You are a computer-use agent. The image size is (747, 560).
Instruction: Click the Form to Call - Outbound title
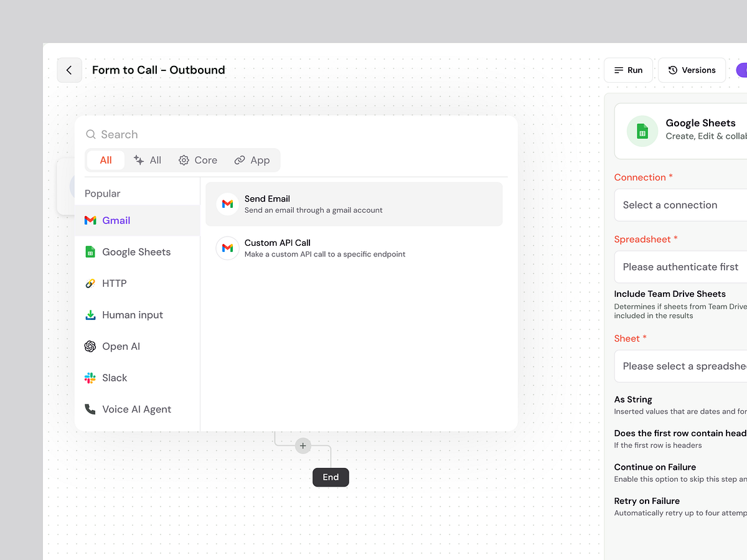pyautogui.click(x=159, y=70)
